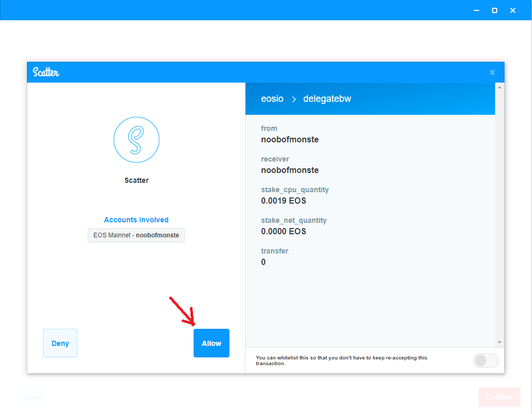The width and height of the screenshot is (532, 414).
Task: Click the from value noobofmonste
Action: coord(290,140)
